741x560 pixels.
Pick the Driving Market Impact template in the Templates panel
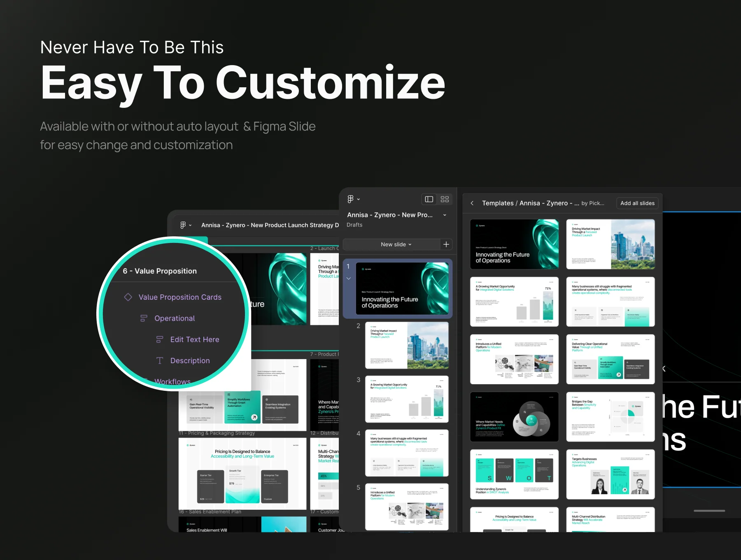coord(611,244)
